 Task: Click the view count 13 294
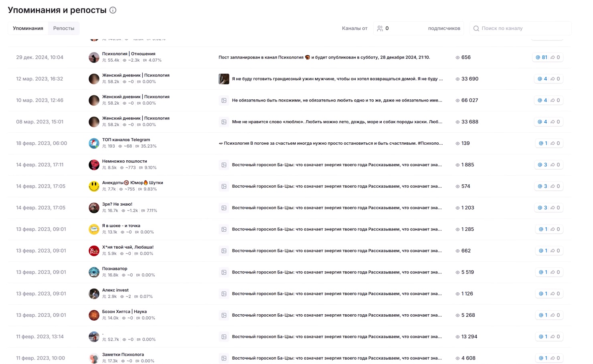coord(469,337)
